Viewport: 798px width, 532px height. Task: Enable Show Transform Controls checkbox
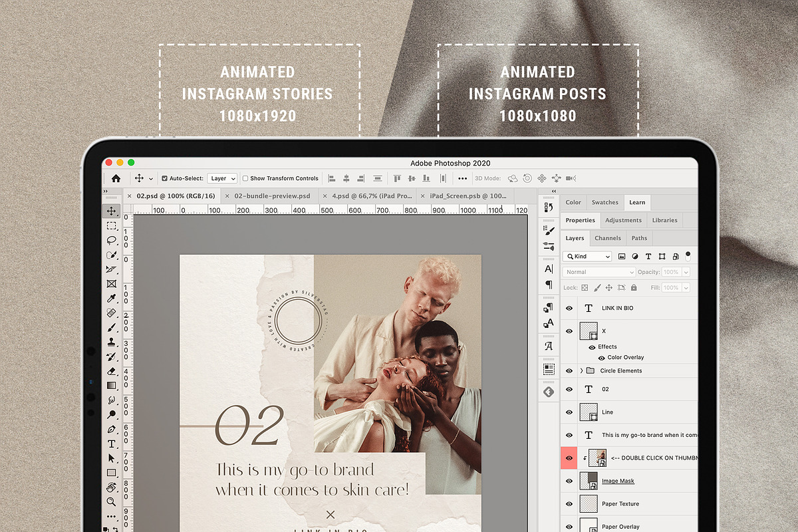pyautogui.click(x=245, y=178)
